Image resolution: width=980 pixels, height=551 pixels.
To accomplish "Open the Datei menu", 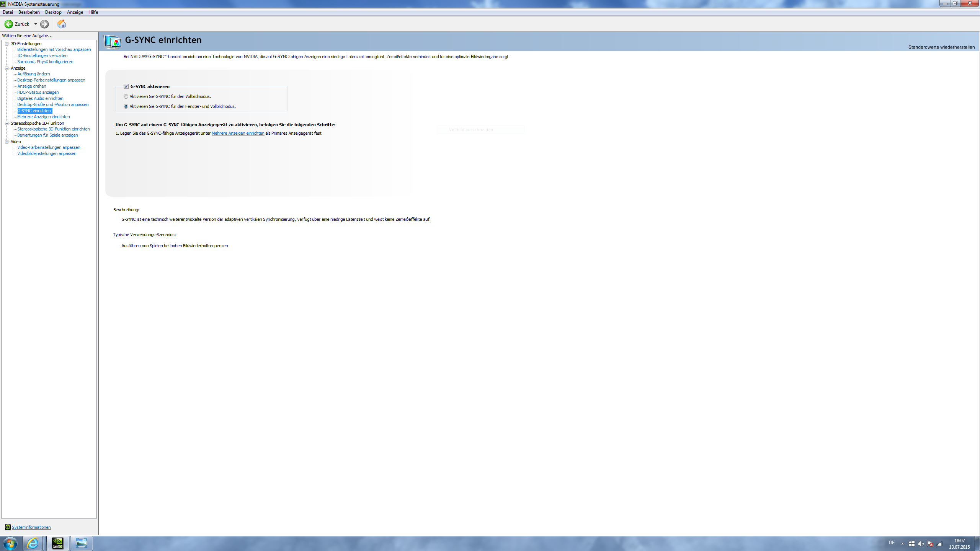I will [x=8, y=12].
